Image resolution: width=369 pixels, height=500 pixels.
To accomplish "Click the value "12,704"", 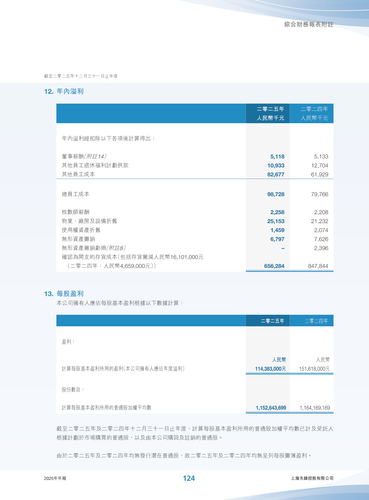I will 320,166.
